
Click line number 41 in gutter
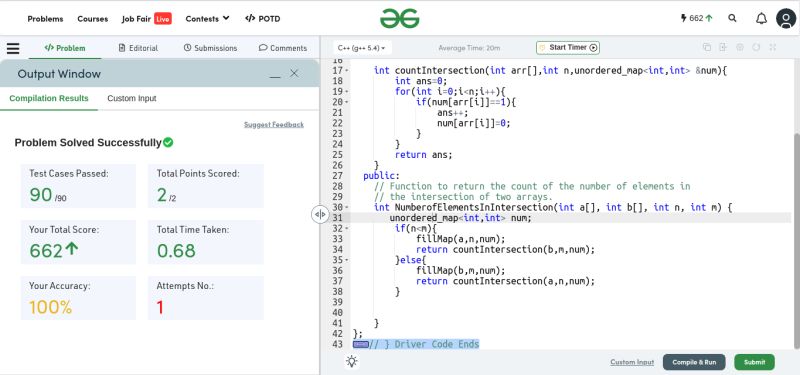(x=337, y=323)
